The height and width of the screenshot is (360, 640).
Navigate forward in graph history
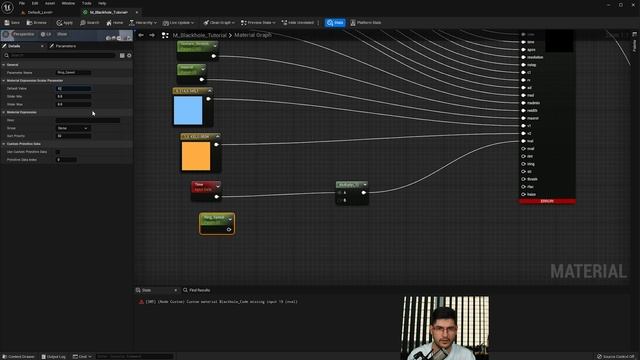(x=152, y=35)
